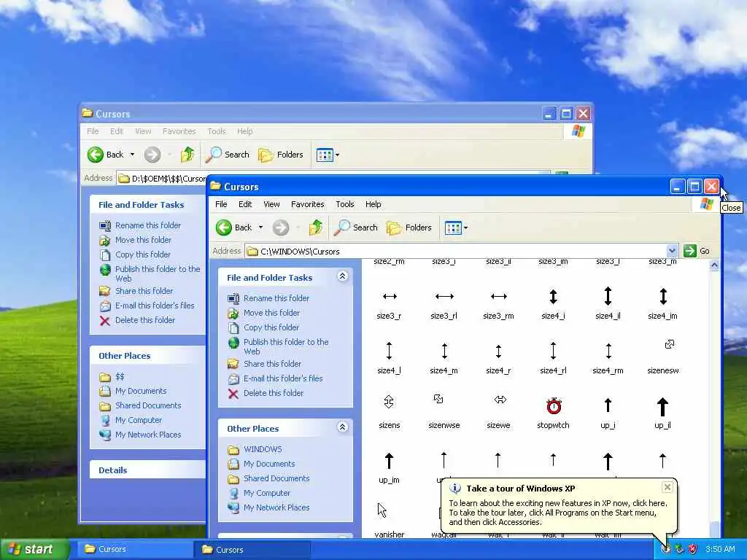Select the size4_m cursor file
Screen dimensions: 747x560
pos(444,359)
